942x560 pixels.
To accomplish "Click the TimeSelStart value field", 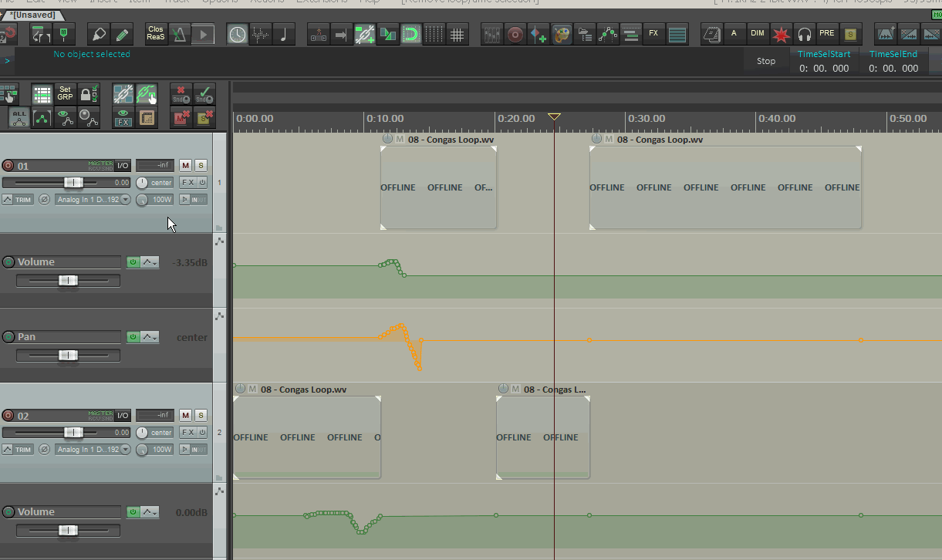I will point(824,68).
